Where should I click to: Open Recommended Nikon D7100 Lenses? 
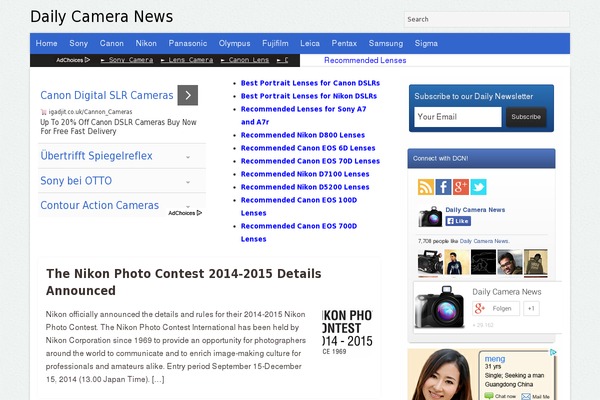point(305,174)
